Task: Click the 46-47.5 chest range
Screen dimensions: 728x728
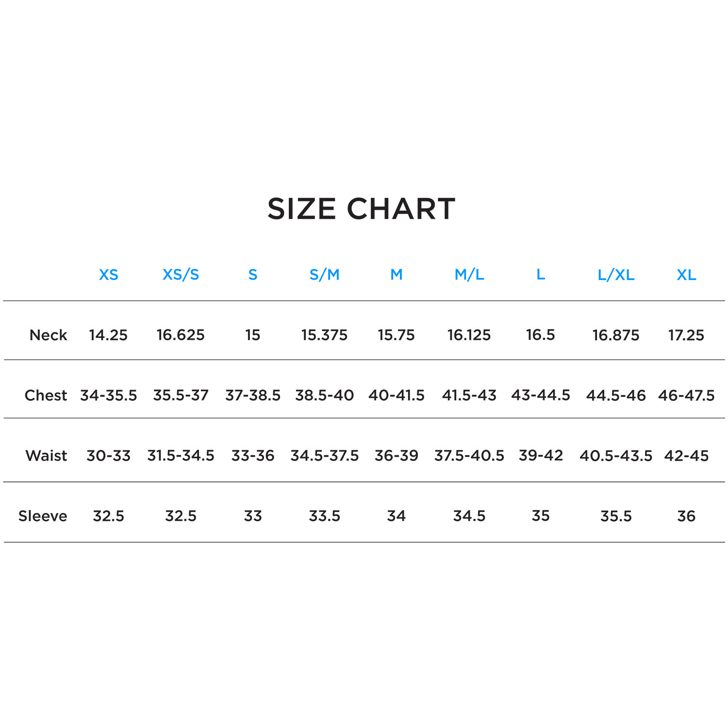Action: click(x=686, y=395)
